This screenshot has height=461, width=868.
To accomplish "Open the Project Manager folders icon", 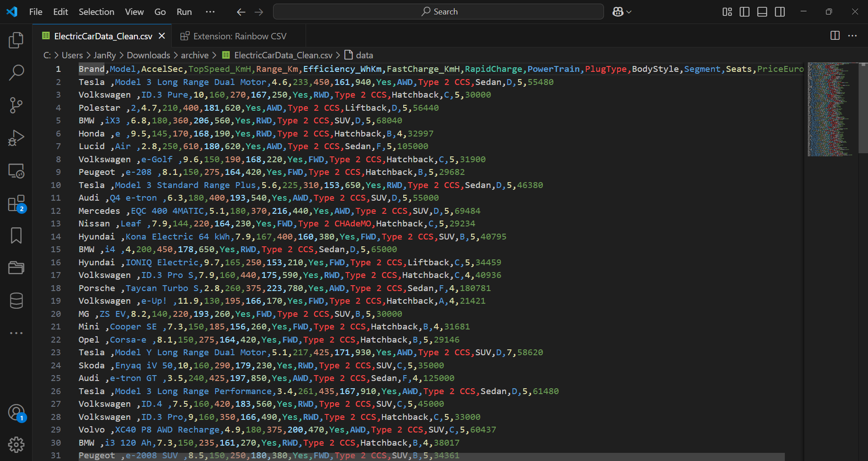I will pos(16,268).
